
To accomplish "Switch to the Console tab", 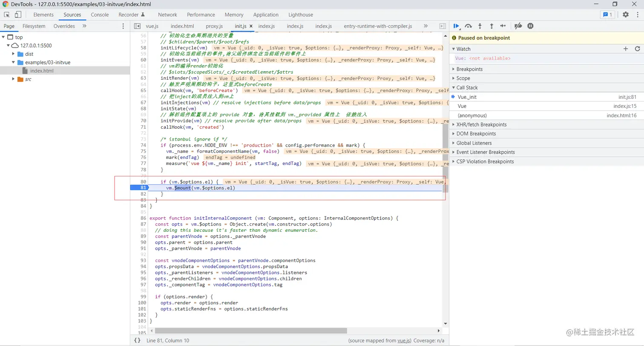I will pyautogui.click(x=100, y=14).
